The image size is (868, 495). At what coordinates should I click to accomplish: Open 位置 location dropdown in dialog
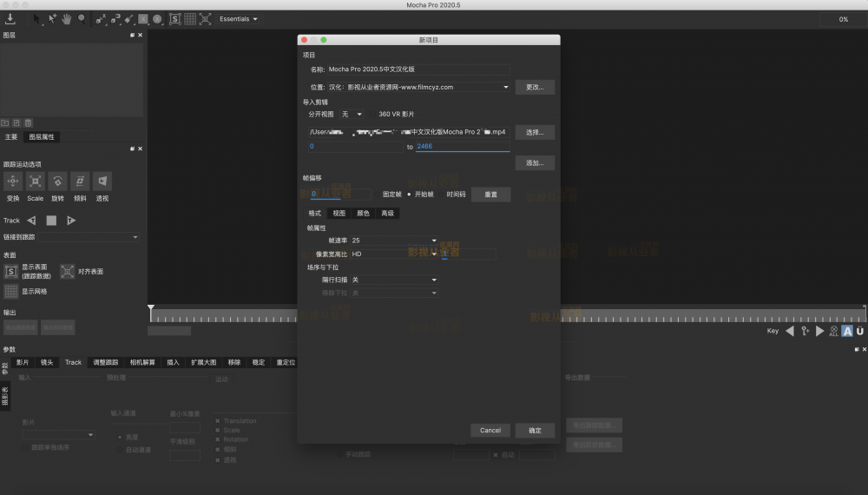(418, 87)
